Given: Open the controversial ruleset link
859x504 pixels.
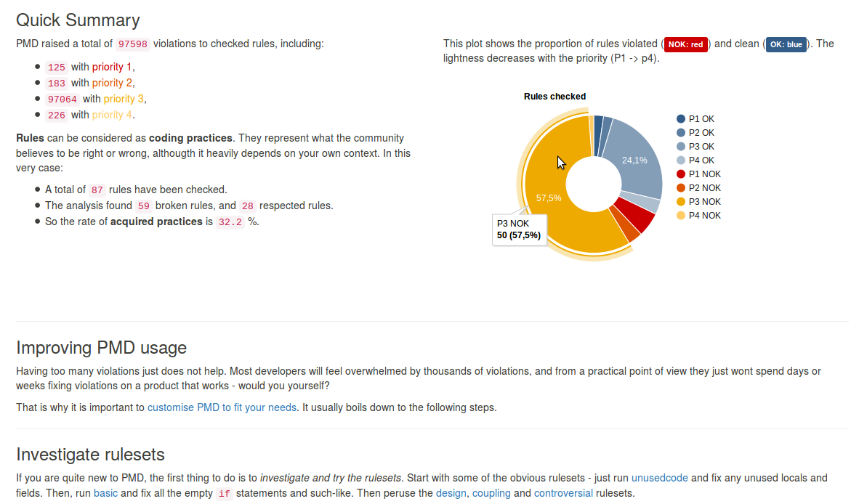Looking at the screenshot, I should (563, 494).
